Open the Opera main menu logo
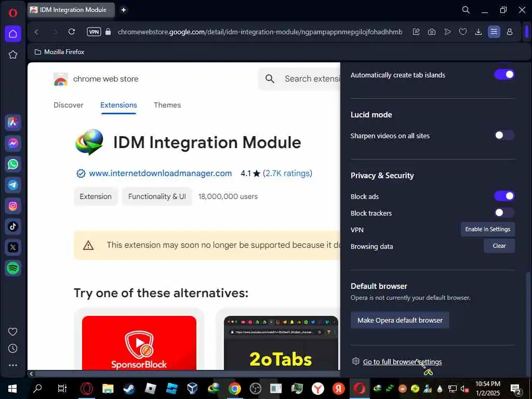 13,13
